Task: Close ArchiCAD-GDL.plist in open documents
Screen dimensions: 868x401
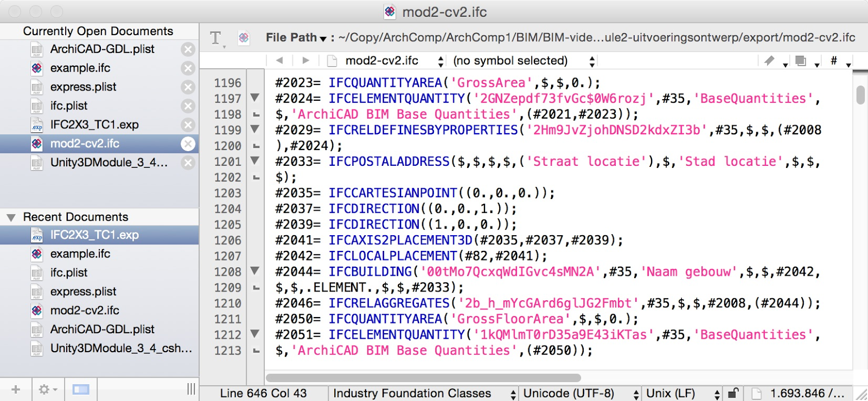Action: [188, 49]
